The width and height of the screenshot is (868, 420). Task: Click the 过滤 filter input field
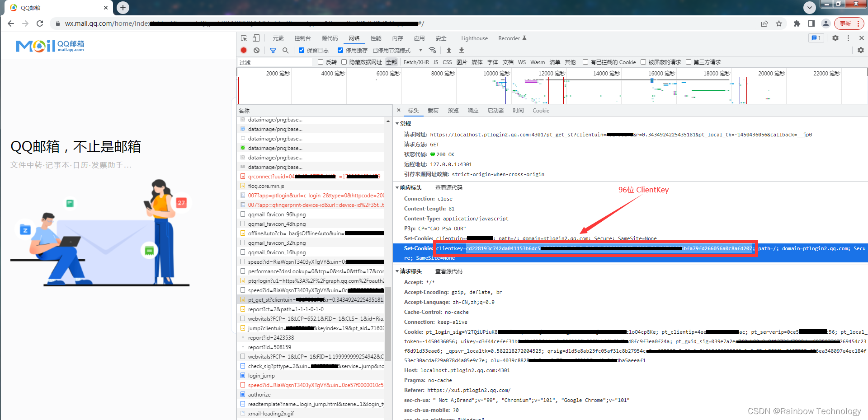[275, 62]
